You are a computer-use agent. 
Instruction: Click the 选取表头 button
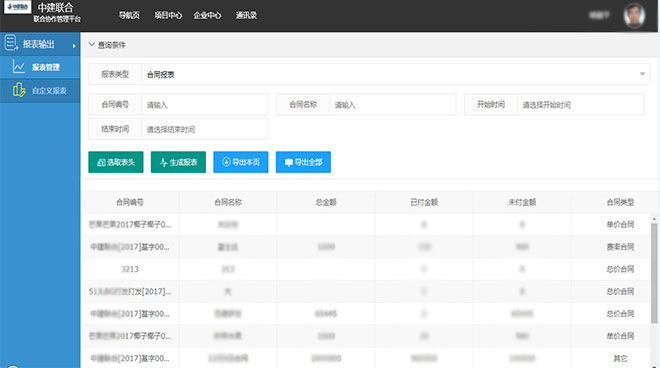coord(116,162)
